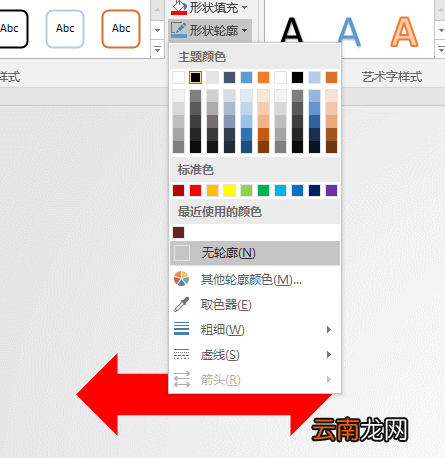Apply the orange outlined A WordArt style
Viewport: 445px width, 458px height.
(404, 32)
